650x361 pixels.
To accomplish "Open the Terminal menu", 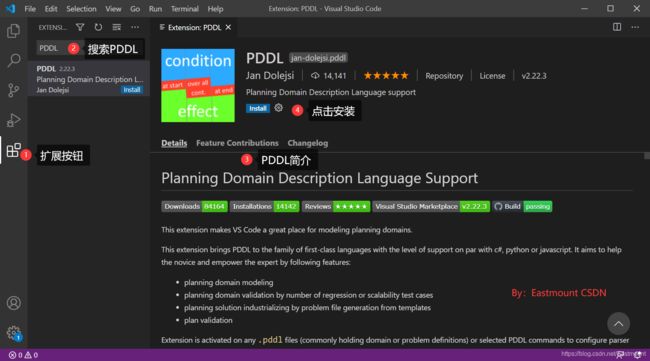I will point(185,9).
